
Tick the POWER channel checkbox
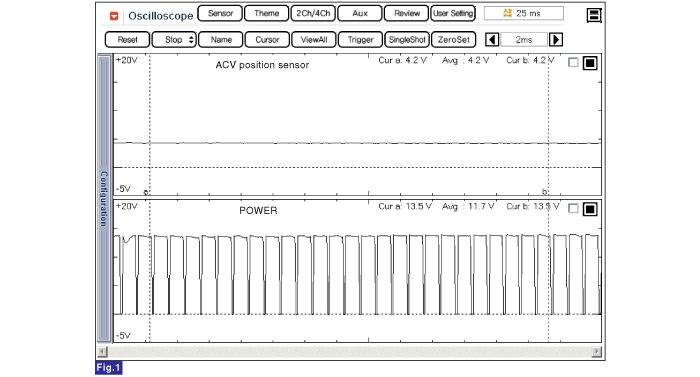click(573, 209)
